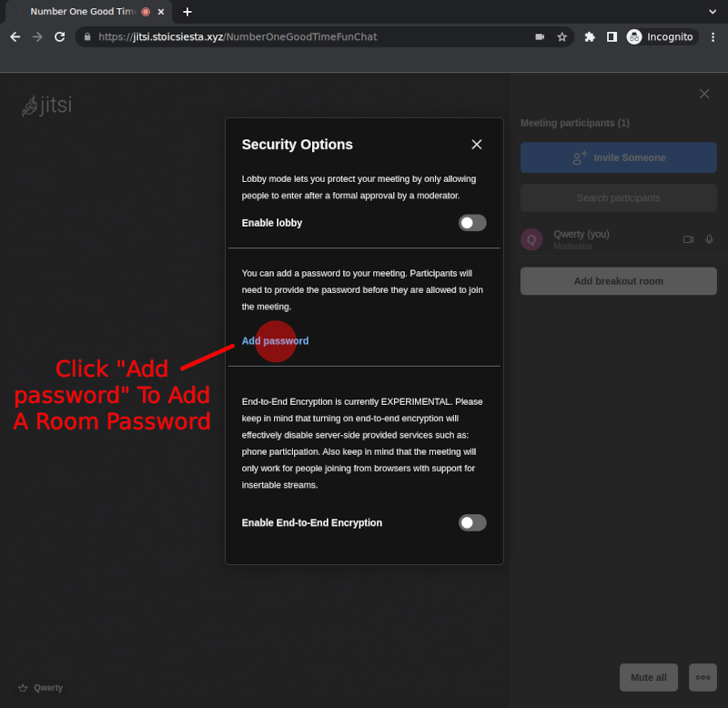Click the Add password link
Screen dimensions: 728x708
click(x=275, y=341)
